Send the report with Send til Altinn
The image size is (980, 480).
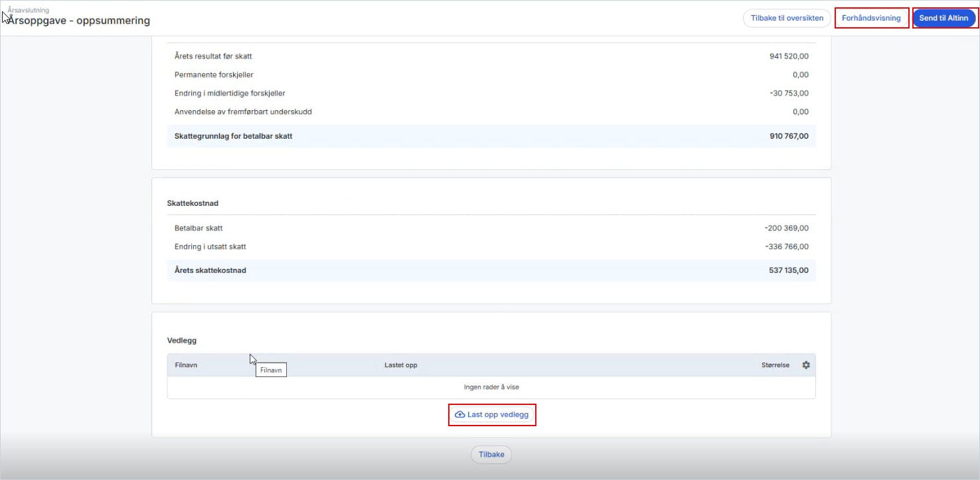(943, 18)
